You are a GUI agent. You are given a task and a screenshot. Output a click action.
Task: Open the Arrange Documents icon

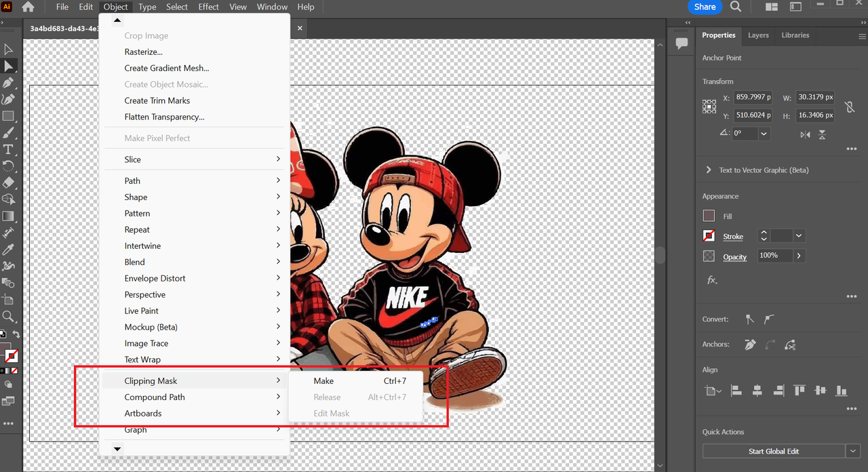point(771,7)
